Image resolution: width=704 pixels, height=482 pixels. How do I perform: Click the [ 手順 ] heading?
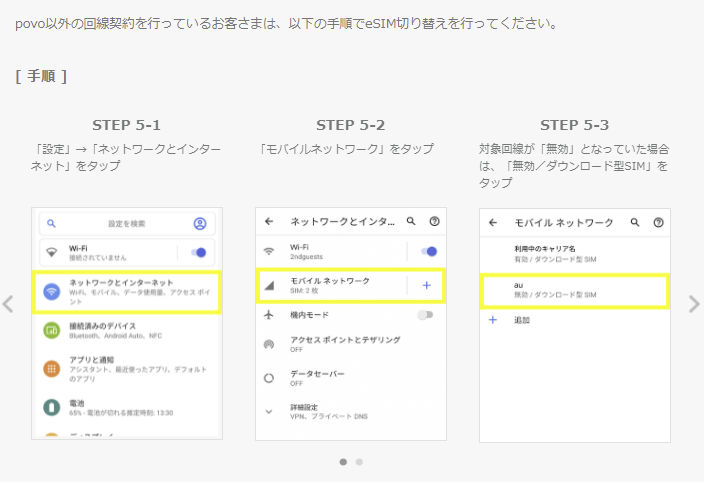(41, 76)
